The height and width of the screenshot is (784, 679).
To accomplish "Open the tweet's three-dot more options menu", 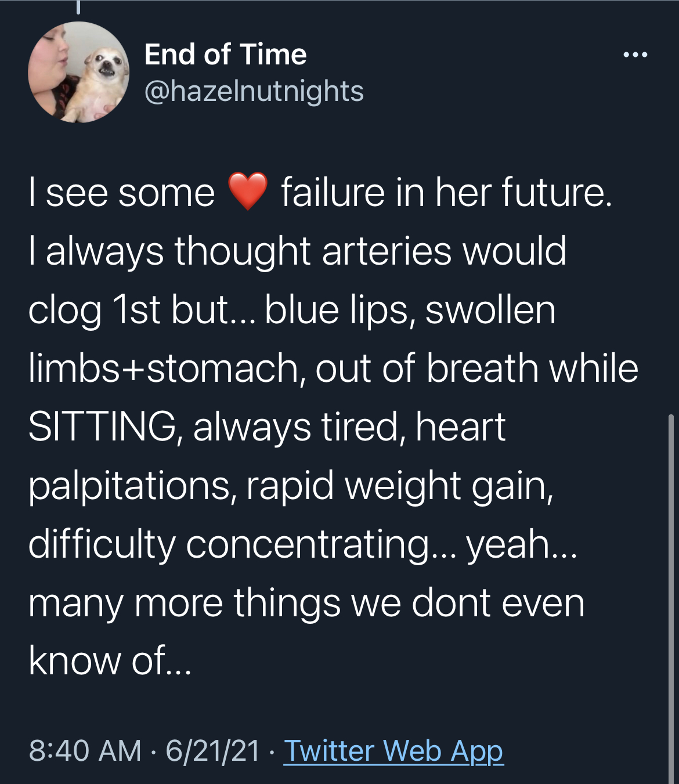I will pyautogui.click(x=635, y=55).
